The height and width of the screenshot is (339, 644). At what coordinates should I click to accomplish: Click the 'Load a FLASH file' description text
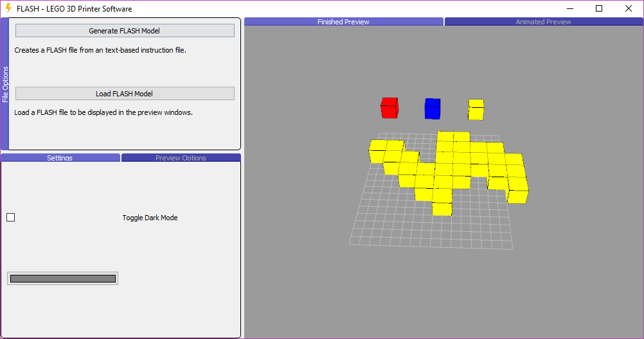point(103,112)
